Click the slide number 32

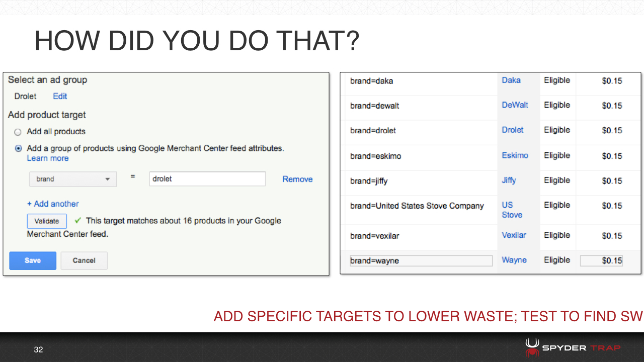coord(39,349)
